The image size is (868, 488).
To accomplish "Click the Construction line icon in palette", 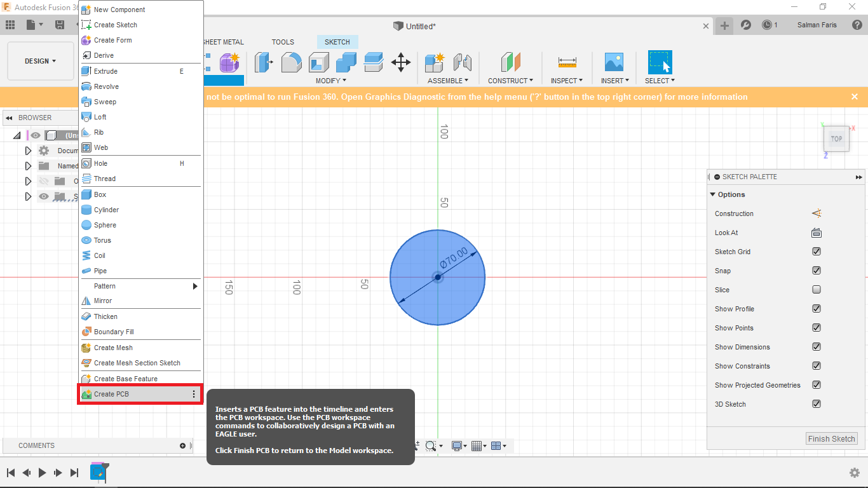I will 817,213.
